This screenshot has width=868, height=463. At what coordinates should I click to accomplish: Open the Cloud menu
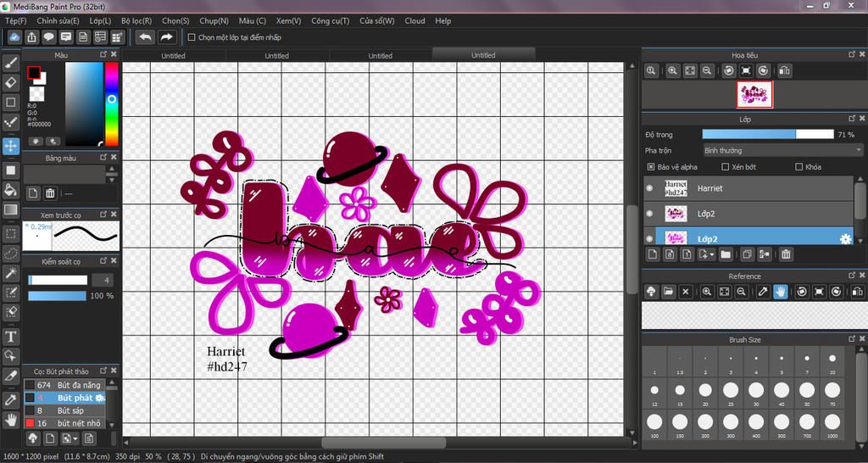point(415,20)
